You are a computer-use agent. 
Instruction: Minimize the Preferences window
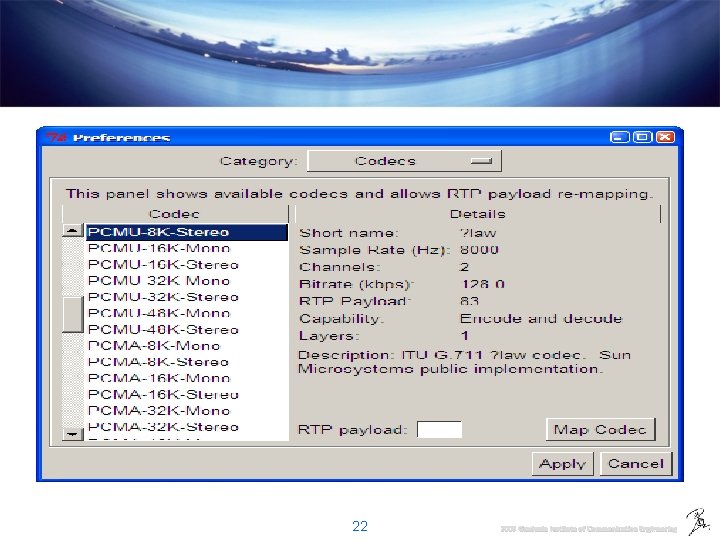619,137
